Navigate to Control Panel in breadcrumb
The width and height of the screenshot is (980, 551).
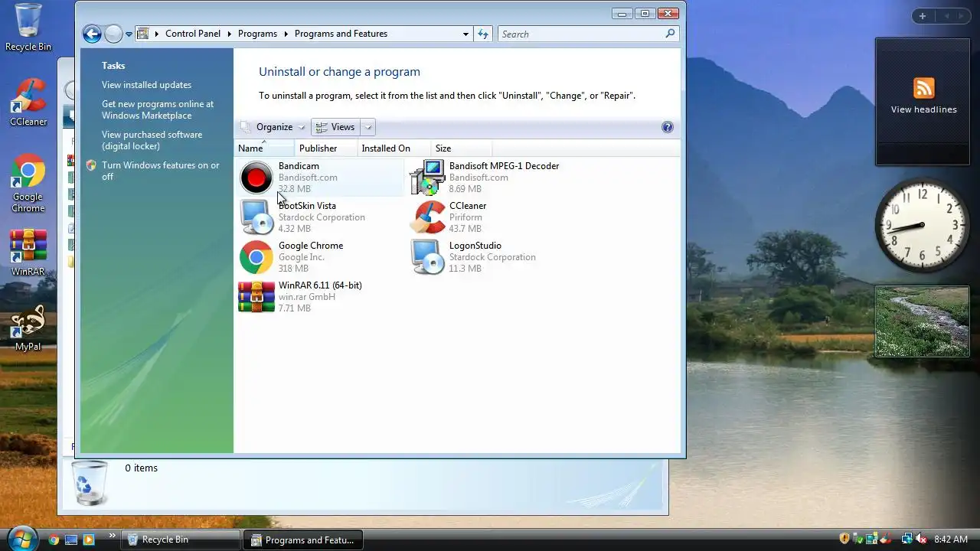[x=193, y=34]
